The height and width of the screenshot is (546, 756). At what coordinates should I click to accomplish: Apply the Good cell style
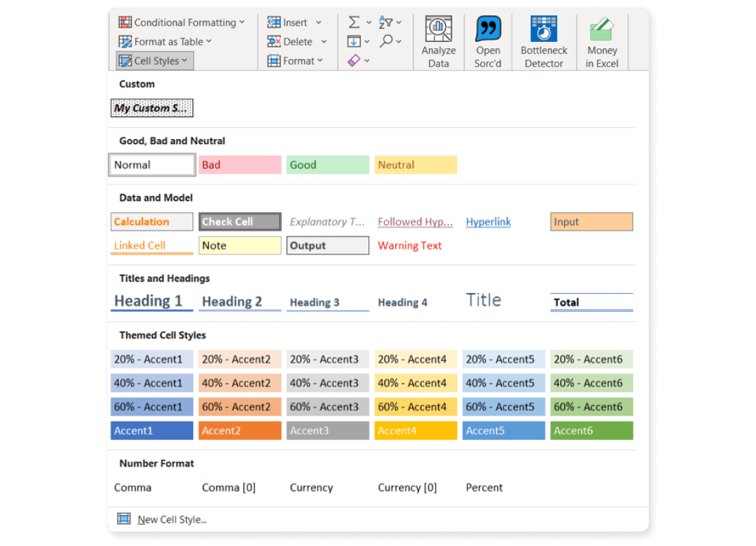click(328, 165)
